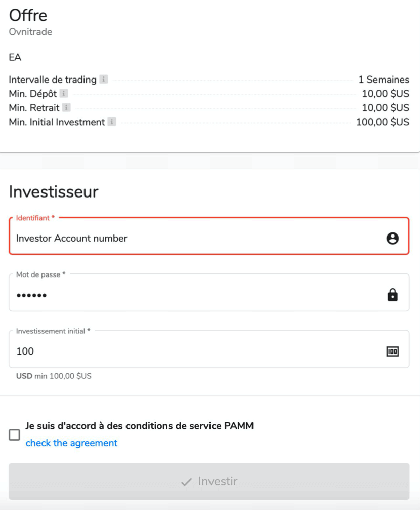Click the Ovnitrade subtitle text
Screen dimensions: 420x510
coord(30,32)
